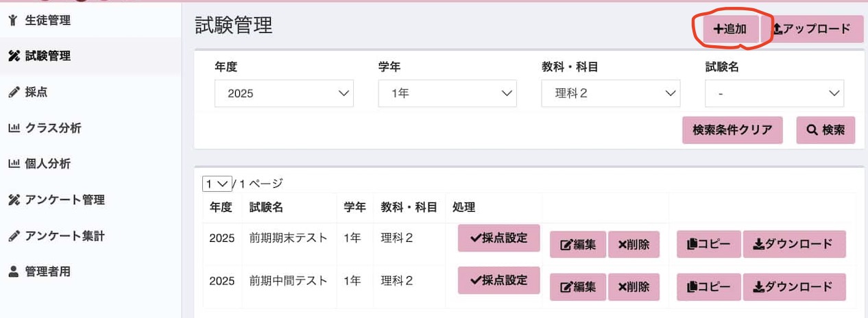
Task: Open 採点設定 for 前期中間テスト
Action: (x=499, y=281)
